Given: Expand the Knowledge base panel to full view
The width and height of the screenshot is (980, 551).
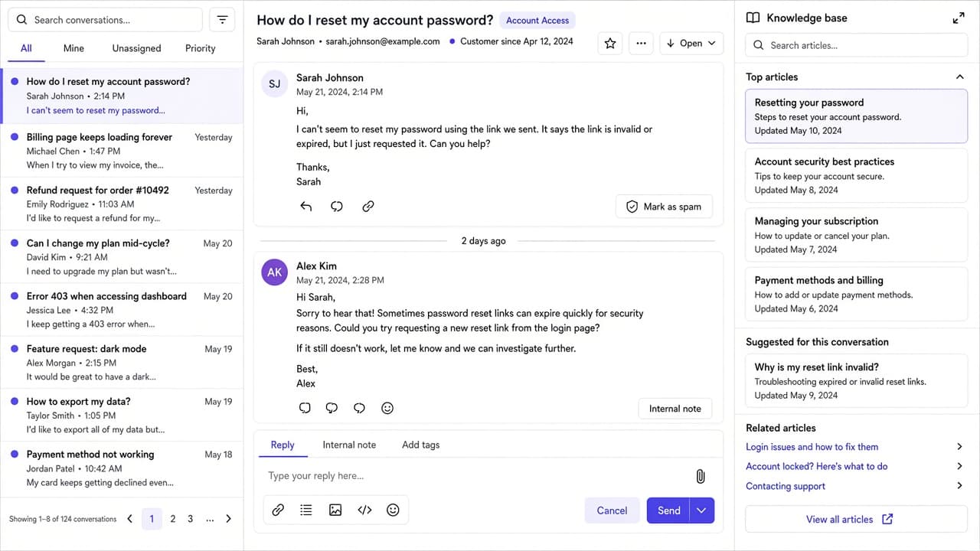Looking at the screenshot, I should click(959, 18).
